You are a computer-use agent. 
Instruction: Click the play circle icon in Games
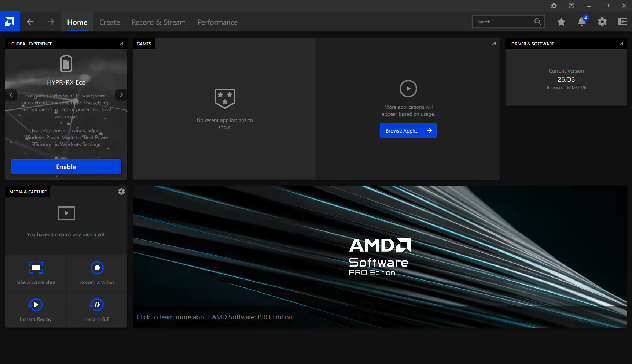408,89
